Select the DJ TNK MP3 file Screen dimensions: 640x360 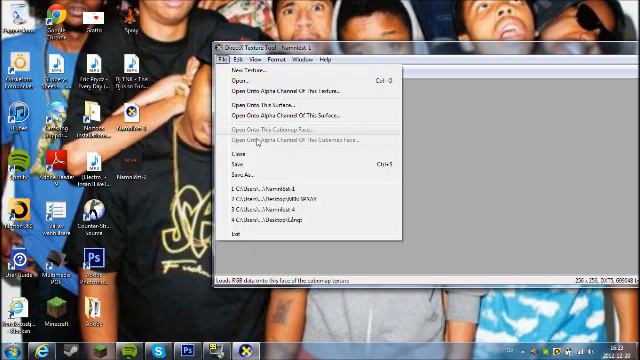[131, 71]
